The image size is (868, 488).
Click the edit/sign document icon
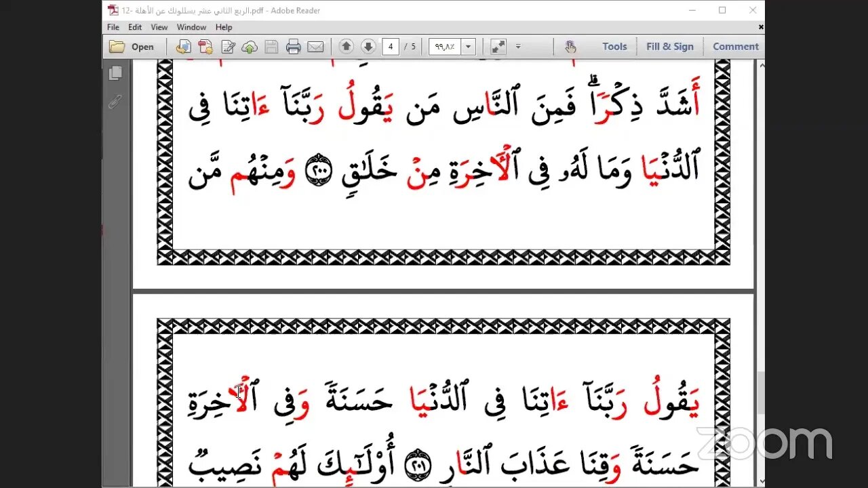228,47
